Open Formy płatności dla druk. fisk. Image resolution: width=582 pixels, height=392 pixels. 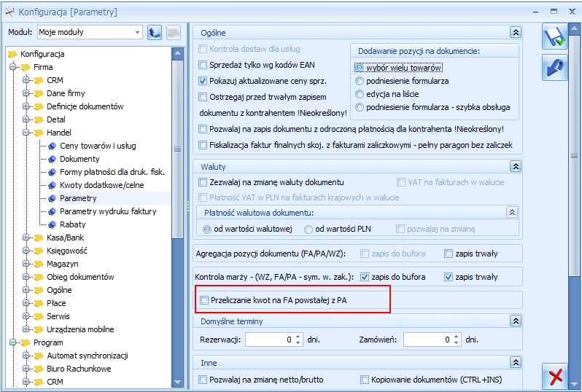112,172
